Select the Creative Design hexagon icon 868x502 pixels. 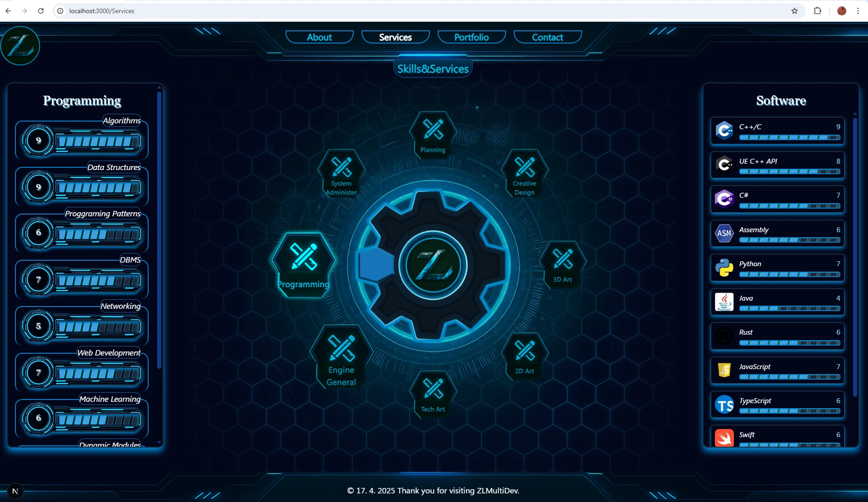click(x=525, y=173)
